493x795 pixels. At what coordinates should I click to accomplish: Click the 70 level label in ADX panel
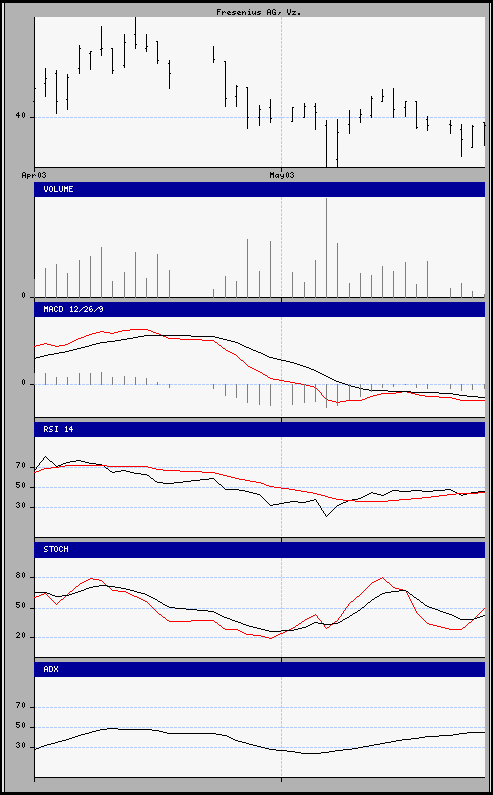tap(20, 706)
